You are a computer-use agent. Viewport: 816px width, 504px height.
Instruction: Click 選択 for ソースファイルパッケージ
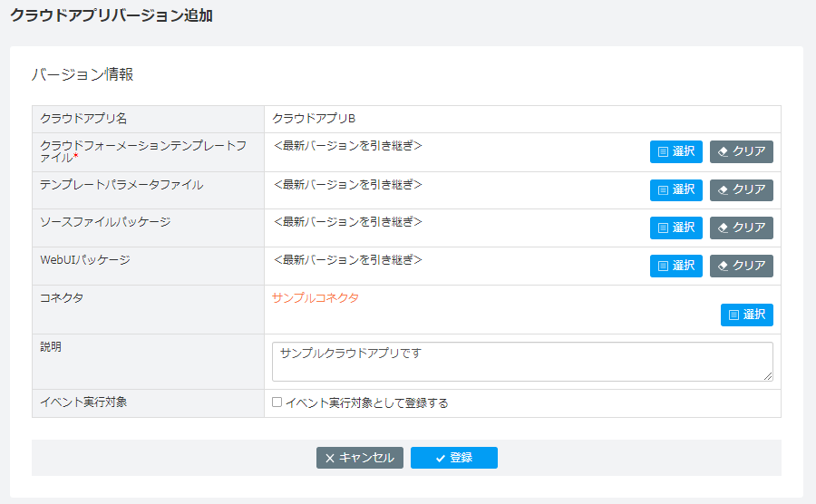click(676, 228)
